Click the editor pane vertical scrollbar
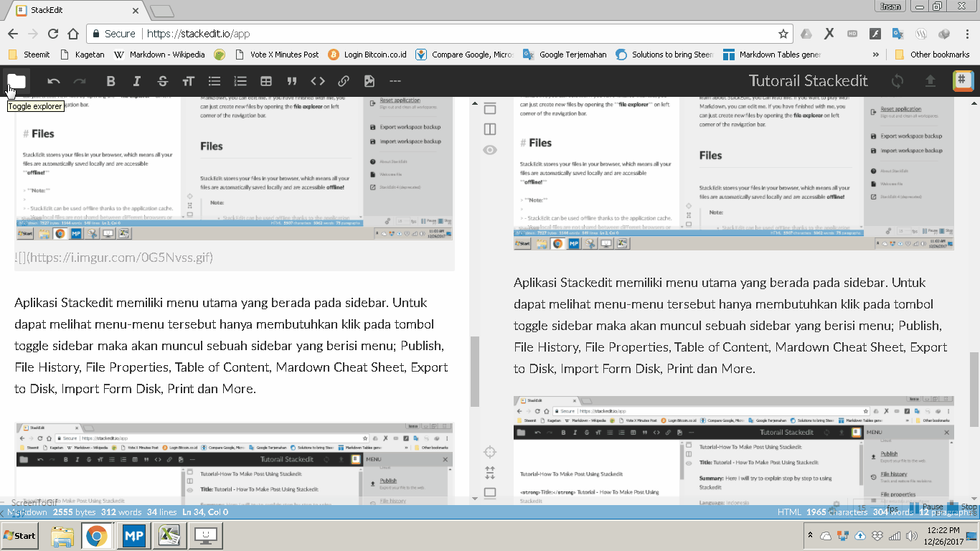The height and width of the screenshot is (551, 980). [474, 372]
